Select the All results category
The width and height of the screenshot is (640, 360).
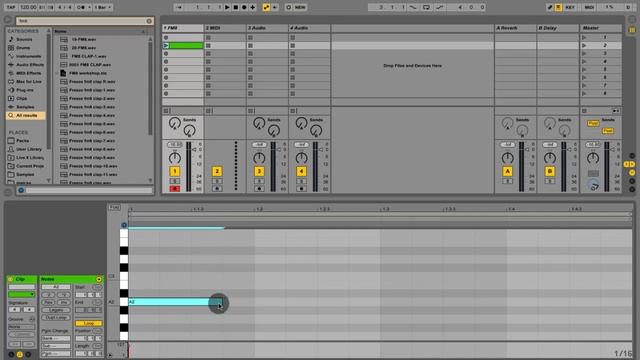click(26, 116)
